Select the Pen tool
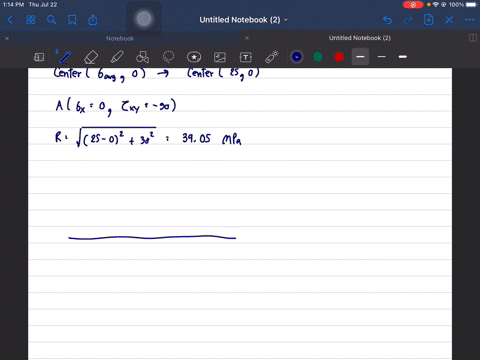The height and width of the screenshot is (360, 480). 65,57
